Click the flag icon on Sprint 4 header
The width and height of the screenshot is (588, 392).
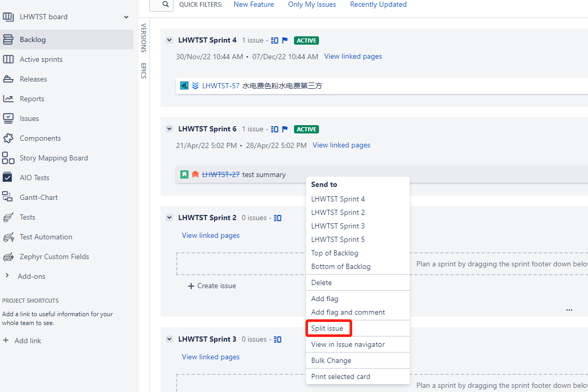pos(284,40)
